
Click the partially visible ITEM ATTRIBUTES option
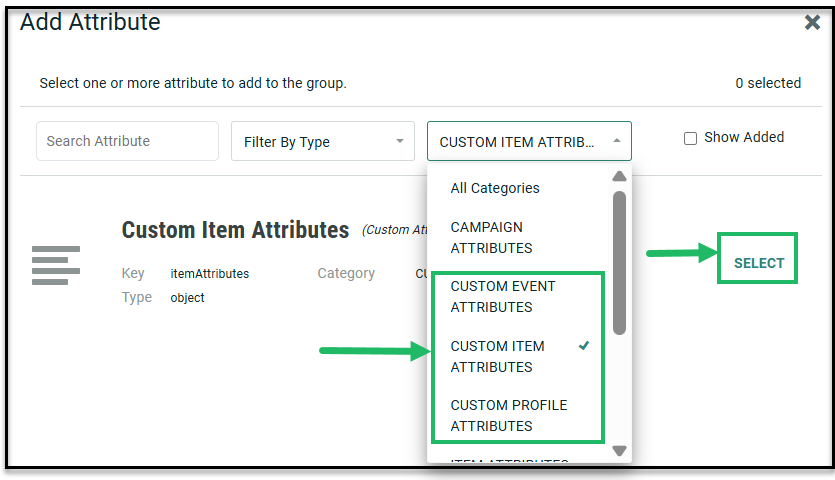(509, 461)
